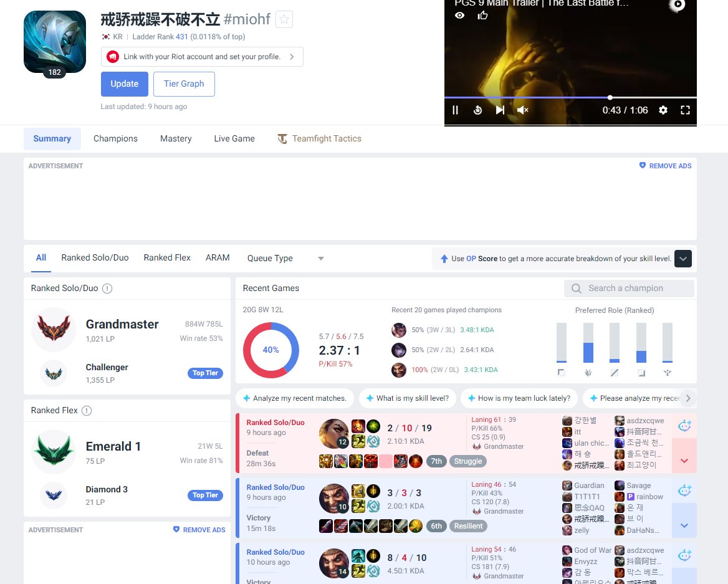Switch to the Summary tab
The height and width of the screenshot is (584, 728).
coord(52,139)
